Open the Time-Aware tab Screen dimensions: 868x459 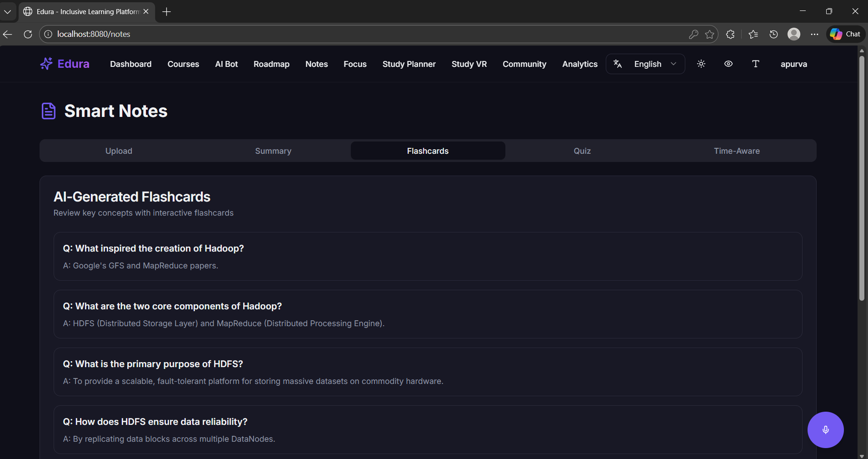click(x=737, y=151)
